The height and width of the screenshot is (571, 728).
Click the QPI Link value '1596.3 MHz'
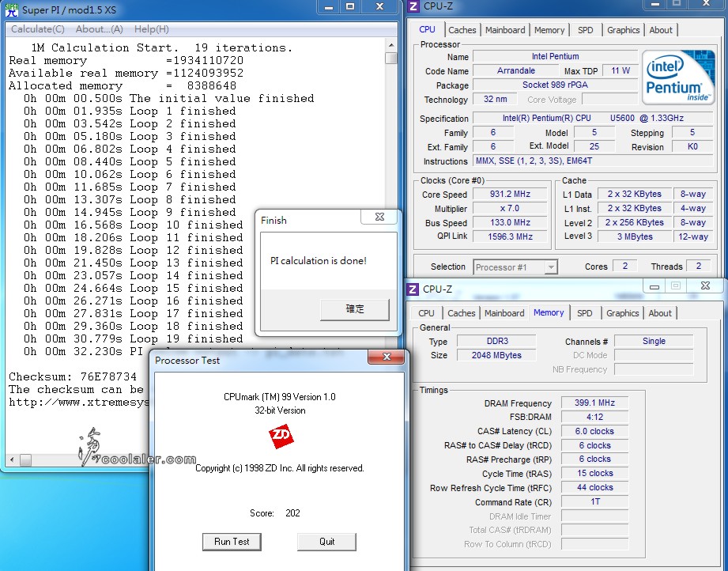click(x=510, y=236)
